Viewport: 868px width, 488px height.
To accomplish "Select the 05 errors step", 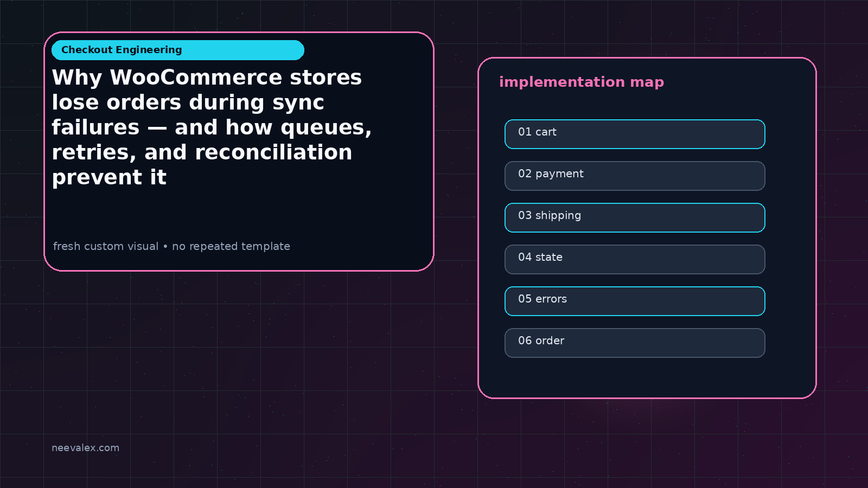I will coord(635,301).
